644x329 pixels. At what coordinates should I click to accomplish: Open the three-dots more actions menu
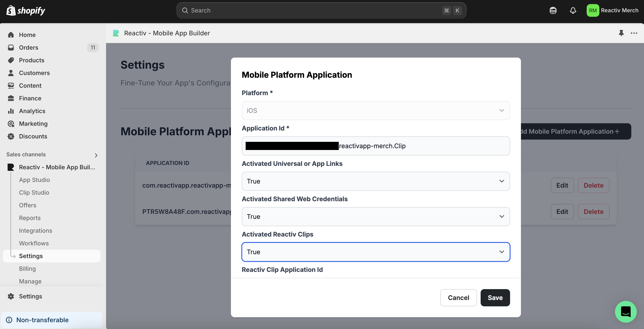coord(634,33)
